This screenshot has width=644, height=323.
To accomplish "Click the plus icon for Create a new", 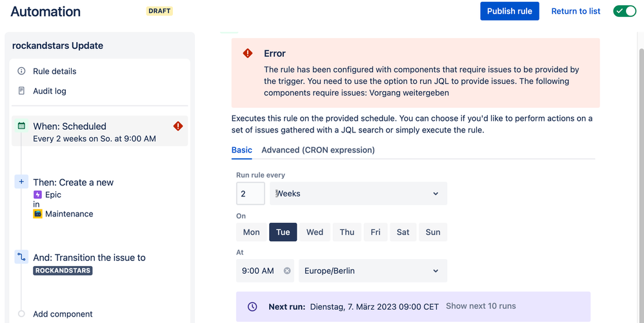I will point(21,182).
